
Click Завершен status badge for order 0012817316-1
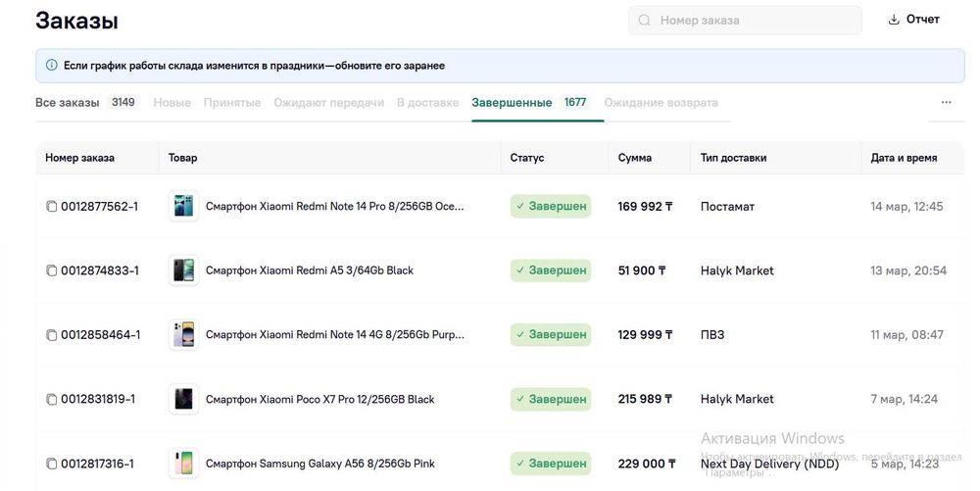pyautogui.click(x=551, y=464)
